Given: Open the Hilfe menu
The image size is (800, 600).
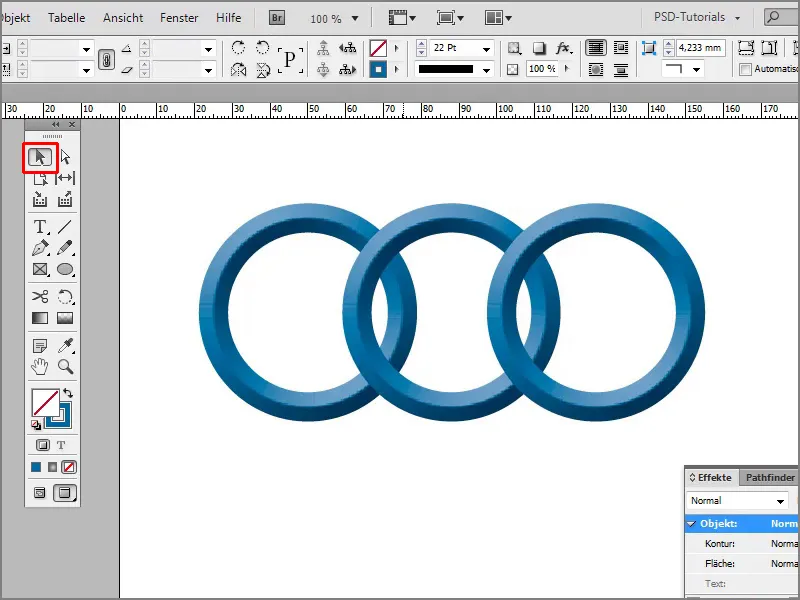Looking at the screenshot, I should 229,17.
